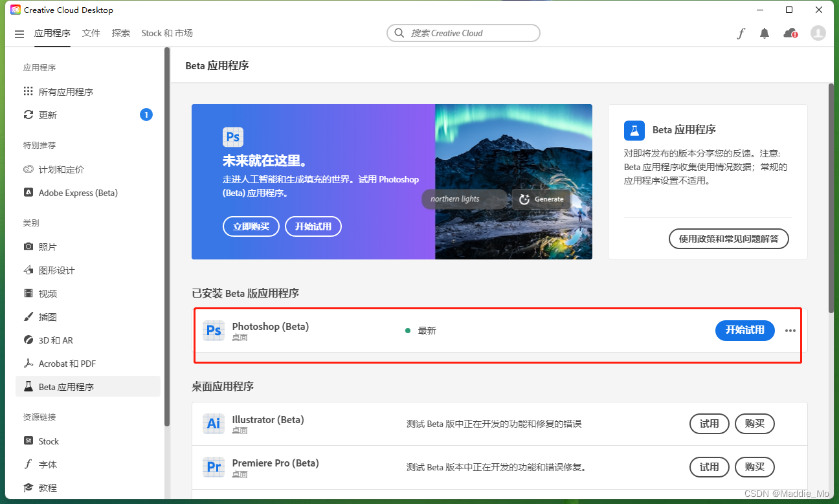Click the northern lights aurora banner image
Screen dimensions: 839x504
pyautogui.click(x=513, y=182)
